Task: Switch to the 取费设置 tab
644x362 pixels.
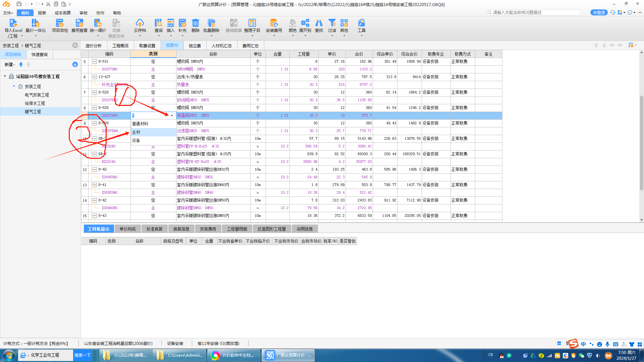Action: [147, 46]
